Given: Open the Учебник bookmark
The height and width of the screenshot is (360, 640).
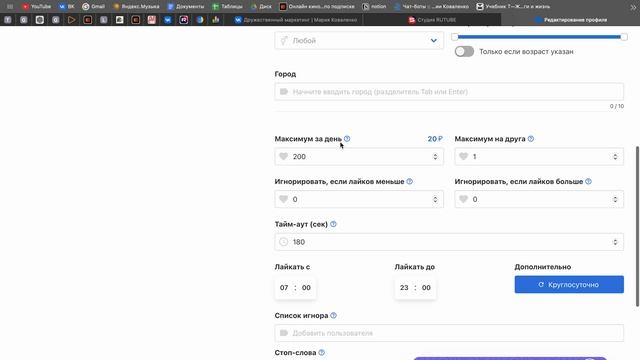Looking at the screenshot, I should point(513,7).
